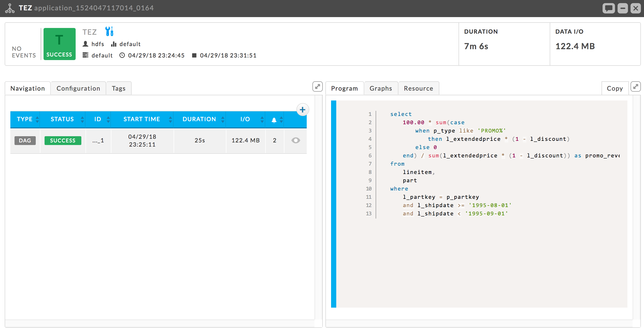Click the 'from' keyword in code
The image size is (644, 333).
click(397, 164)
